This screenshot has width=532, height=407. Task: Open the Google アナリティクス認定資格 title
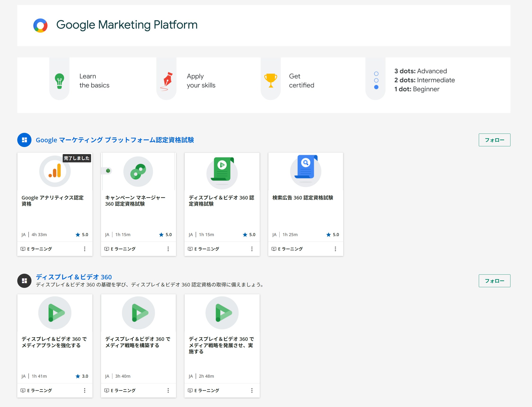click(x=53, y=201)
